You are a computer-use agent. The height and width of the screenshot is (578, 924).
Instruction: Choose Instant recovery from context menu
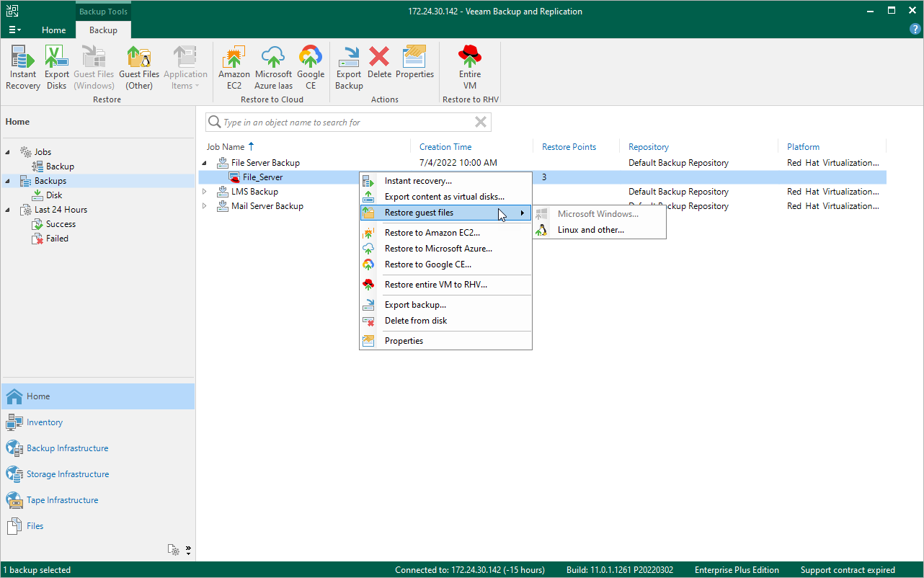click(x=445, y=181)
